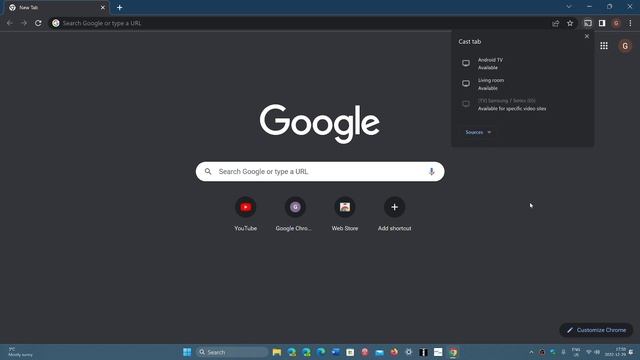Open Mail app from taskbar

(379, 352)
